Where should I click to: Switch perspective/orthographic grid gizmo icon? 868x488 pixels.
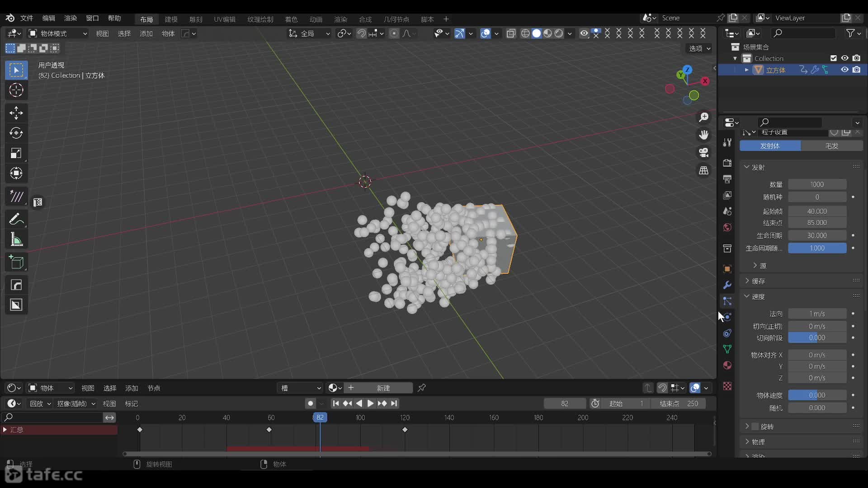[x=704, y=170]
